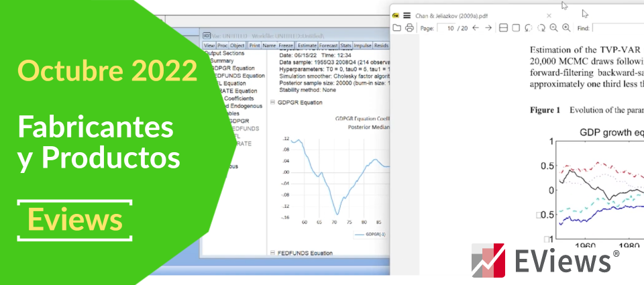Image resolution: width=644 pixels, height=285 pixels.
Task: Select the RATE Equation tree entry
Action: coord(240,91)
